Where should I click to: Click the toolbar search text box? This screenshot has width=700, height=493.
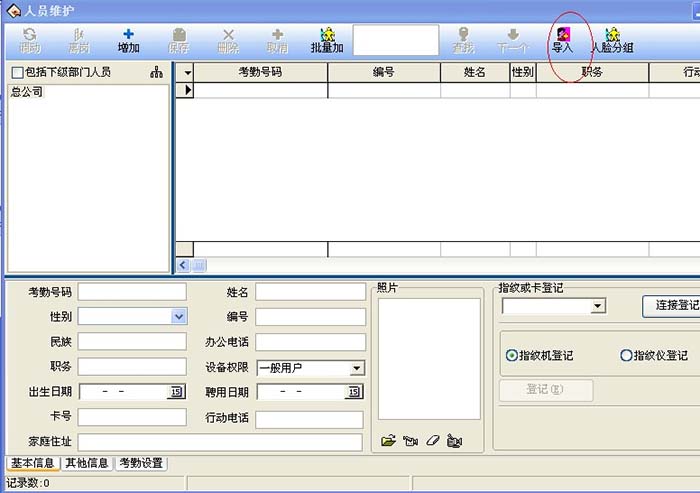coord(396,41)
